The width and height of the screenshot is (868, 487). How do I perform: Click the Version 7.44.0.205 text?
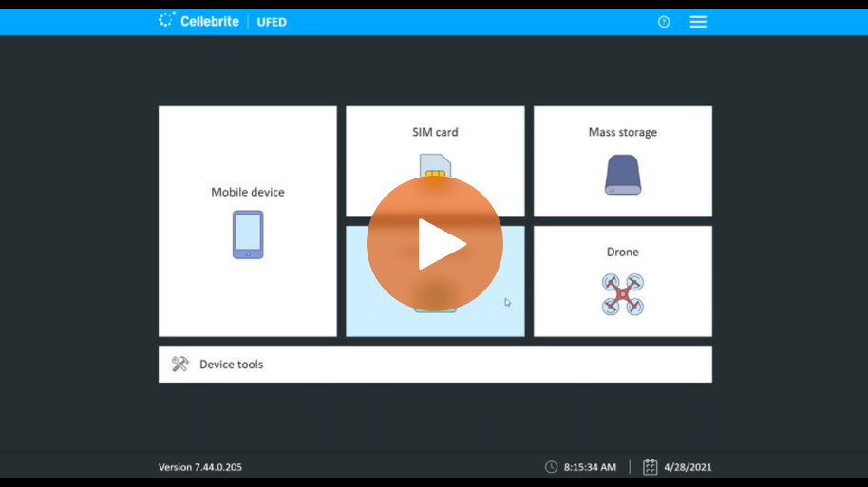click(x=199, y=467)
